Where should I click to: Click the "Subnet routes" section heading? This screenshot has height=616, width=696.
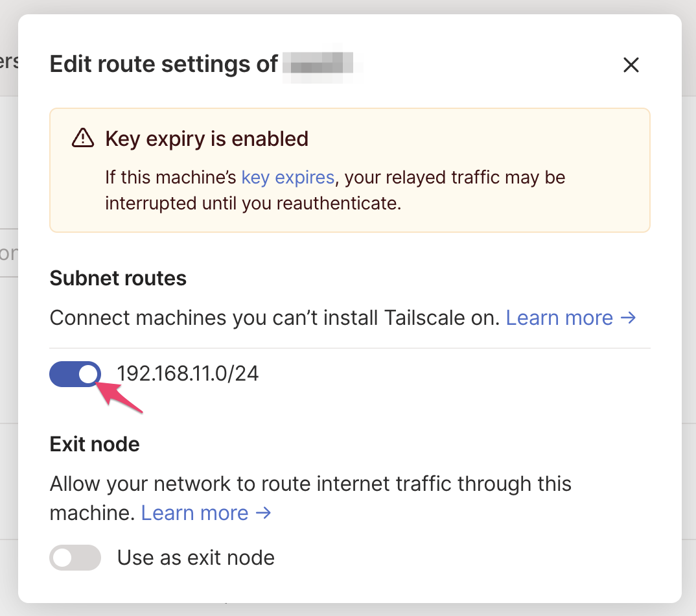118,278
